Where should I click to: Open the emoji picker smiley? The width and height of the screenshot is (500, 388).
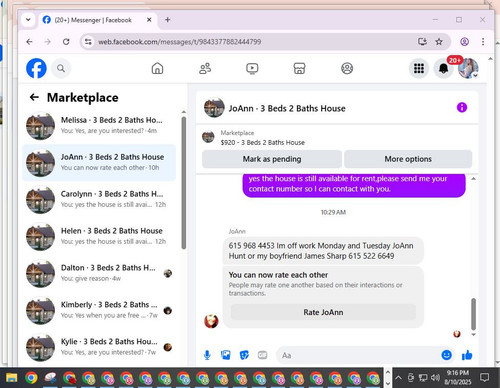(446, 355)
